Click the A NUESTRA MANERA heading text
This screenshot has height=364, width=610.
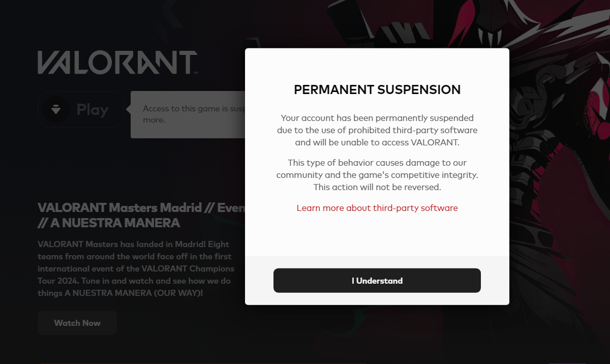pos(109,223)
